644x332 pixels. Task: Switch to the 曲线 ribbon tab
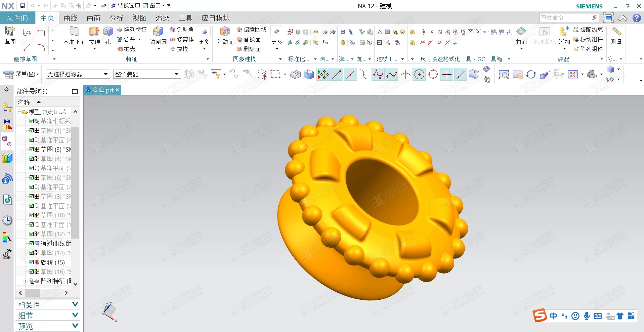pos(71,18)
